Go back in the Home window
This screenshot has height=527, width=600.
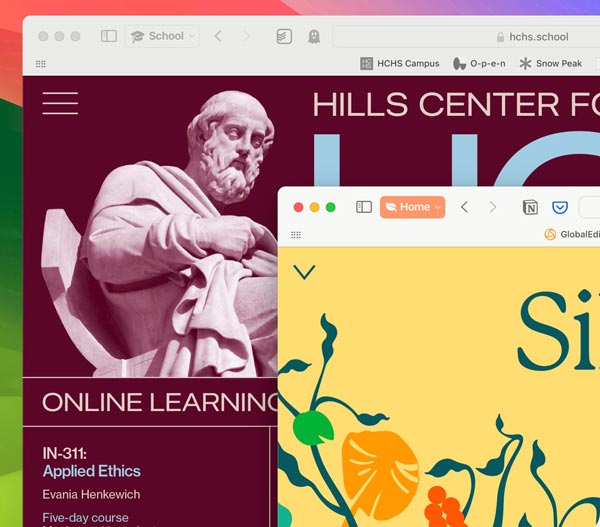click(465, 207)
